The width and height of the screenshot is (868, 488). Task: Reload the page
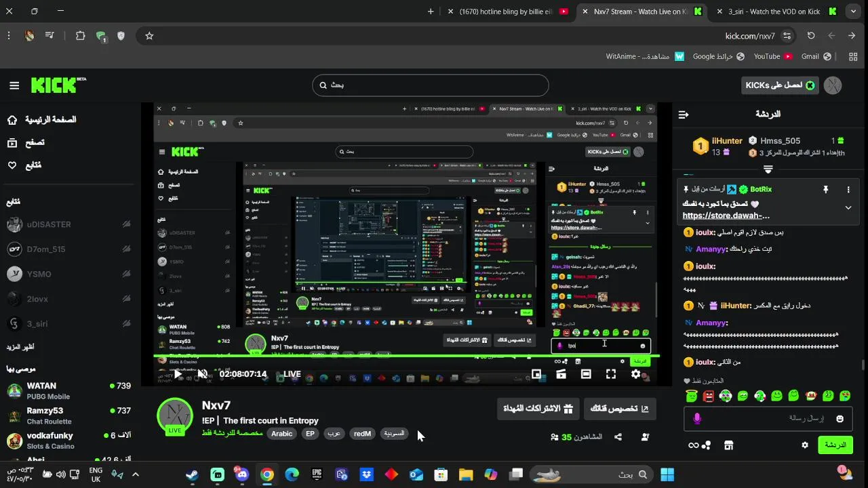[811, 36]
